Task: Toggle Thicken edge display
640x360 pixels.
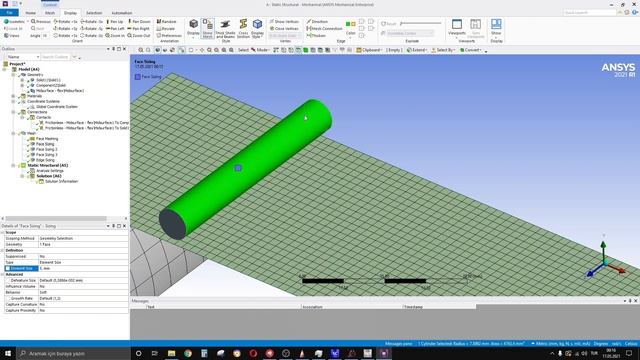Action: [316, 36]
